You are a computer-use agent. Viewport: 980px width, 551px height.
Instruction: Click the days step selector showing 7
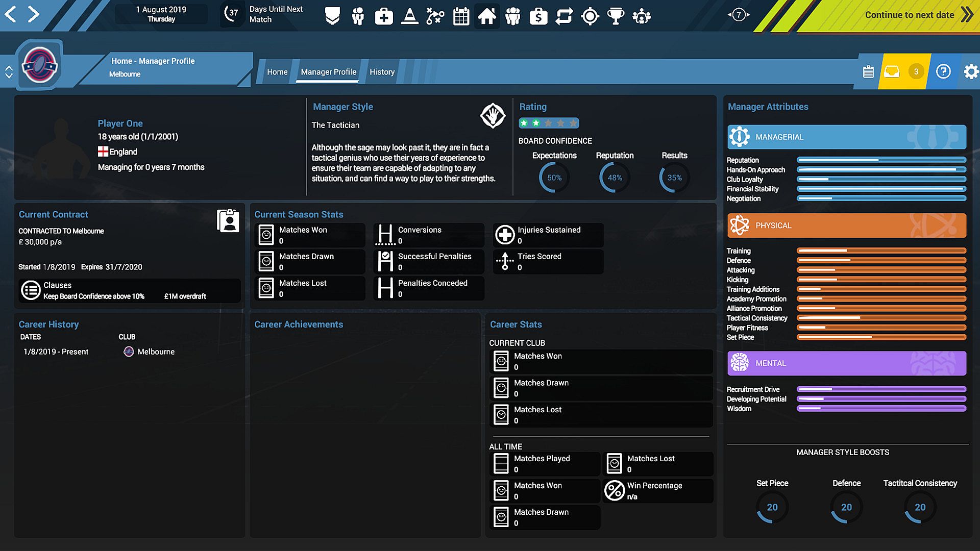point(739,15)
